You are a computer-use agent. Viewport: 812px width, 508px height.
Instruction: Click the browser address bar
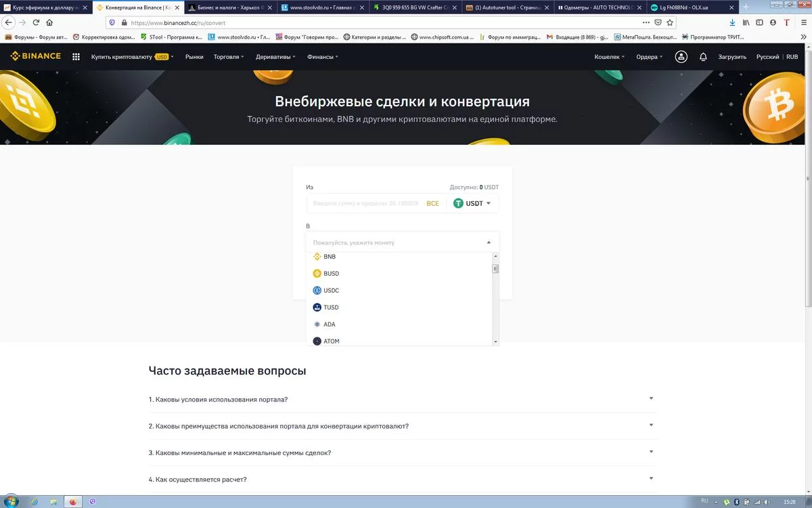click(x=386, y=22)
